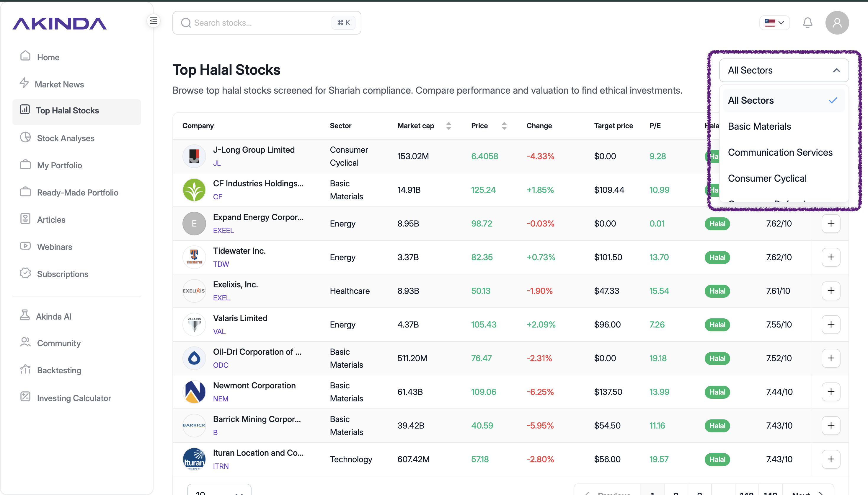The image size is (868, 495).
Task: Open the NEM ticker link
Action: 221,399
